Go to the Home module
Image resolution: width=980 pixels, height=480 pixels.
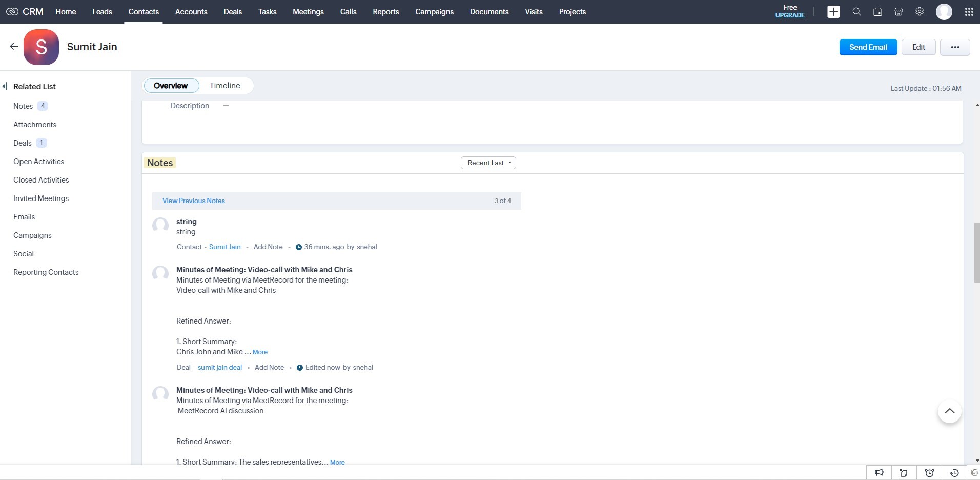(x=66, y=12)
